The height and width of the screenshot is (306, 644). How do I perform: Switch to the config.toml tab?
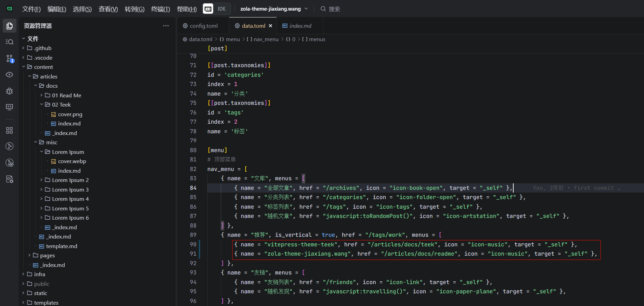[x=203, y=26]
